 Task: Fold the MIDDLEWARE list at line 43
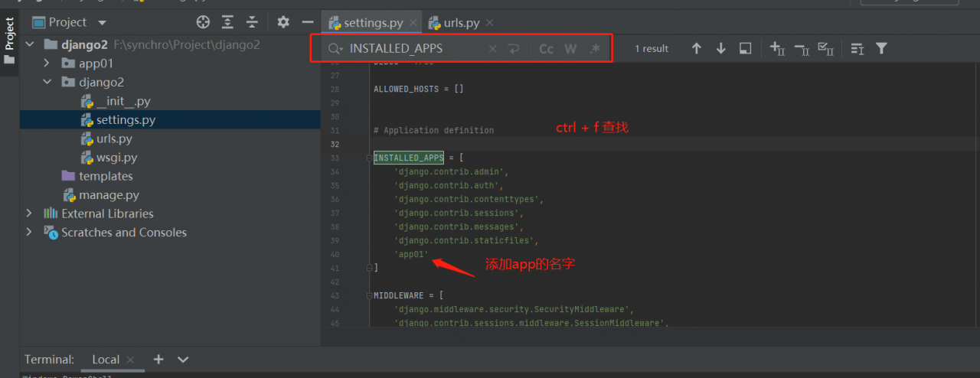[369, 295]
